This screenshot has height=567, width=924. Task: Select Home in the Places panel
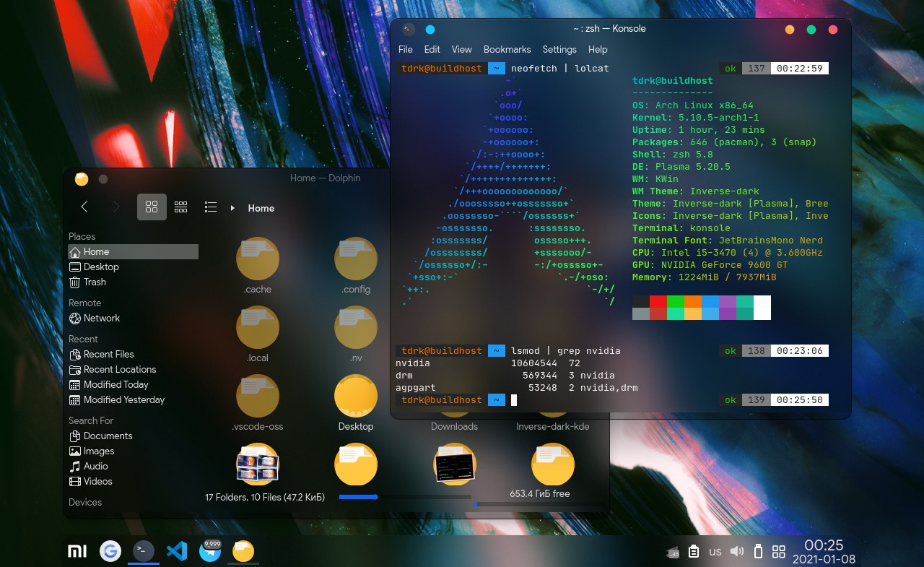(x=133, y=251)
